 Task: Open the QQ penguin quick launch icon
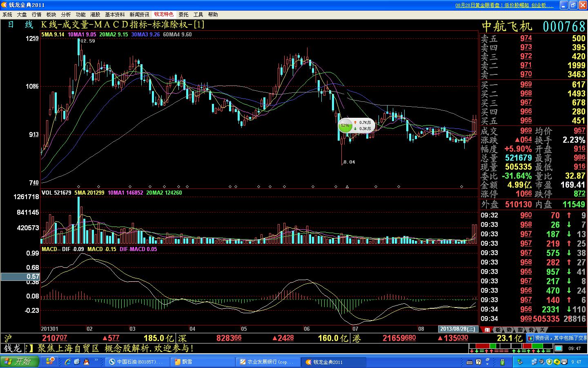(86, 362)
